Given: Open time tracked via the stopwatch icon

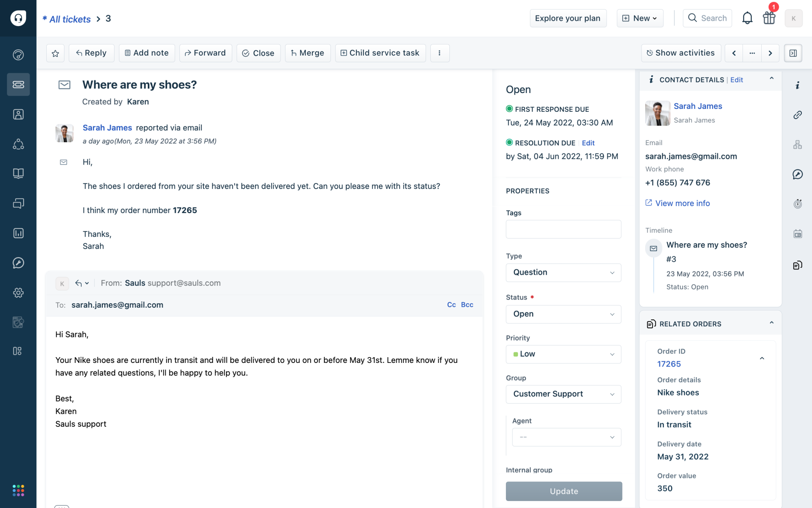Looking at the screenshot, I should coord(797,204).
